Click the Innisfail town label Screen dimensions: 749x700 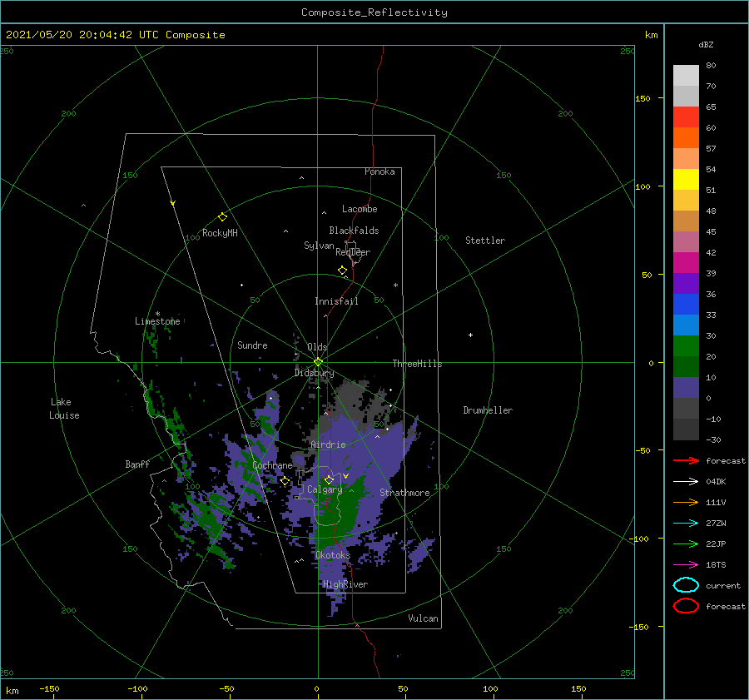click(336, 301)
